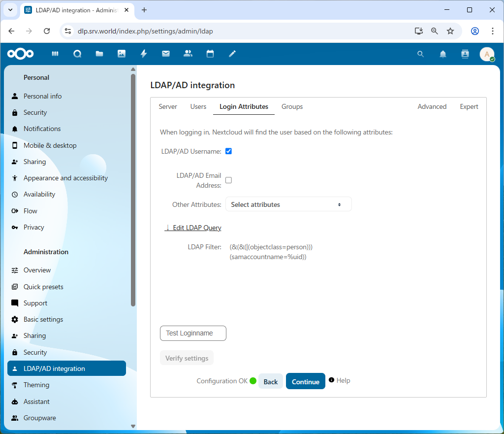Open Notifications settings in sidebar
Screen dimensions: 504x434
(x=67, y=129)
